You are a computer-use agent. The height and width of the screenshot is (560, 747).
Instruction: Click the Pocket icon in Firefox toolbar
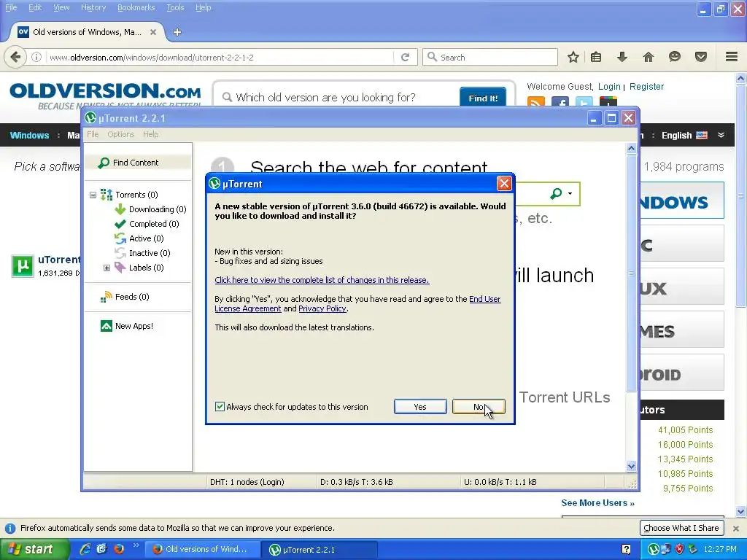tap(701, 57)
